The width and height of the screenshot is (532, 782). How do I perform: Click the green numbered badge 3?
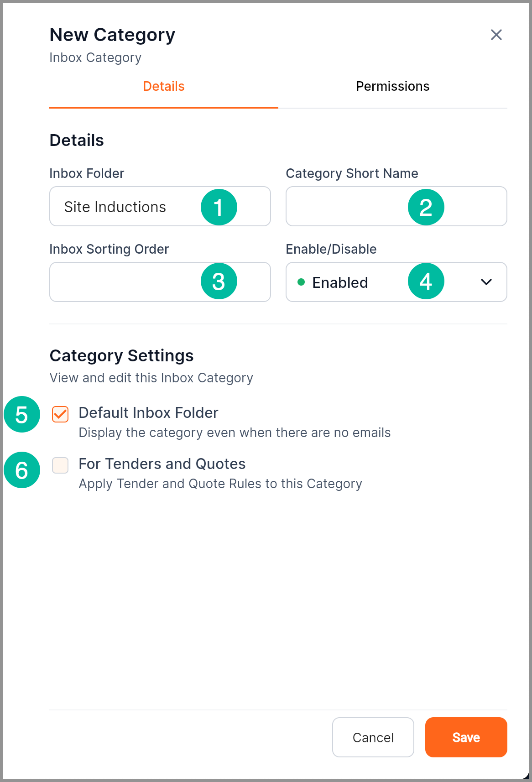point(219,281)
